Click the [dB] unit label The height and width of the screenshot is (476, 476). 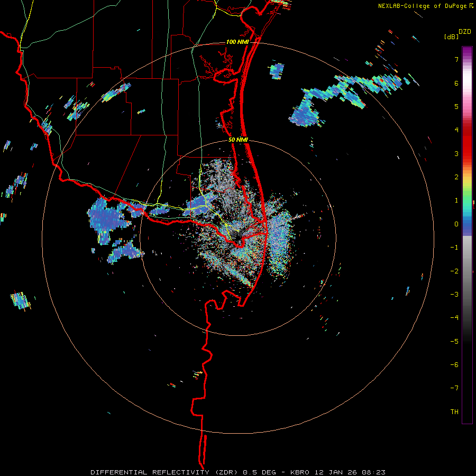(452, 36)
